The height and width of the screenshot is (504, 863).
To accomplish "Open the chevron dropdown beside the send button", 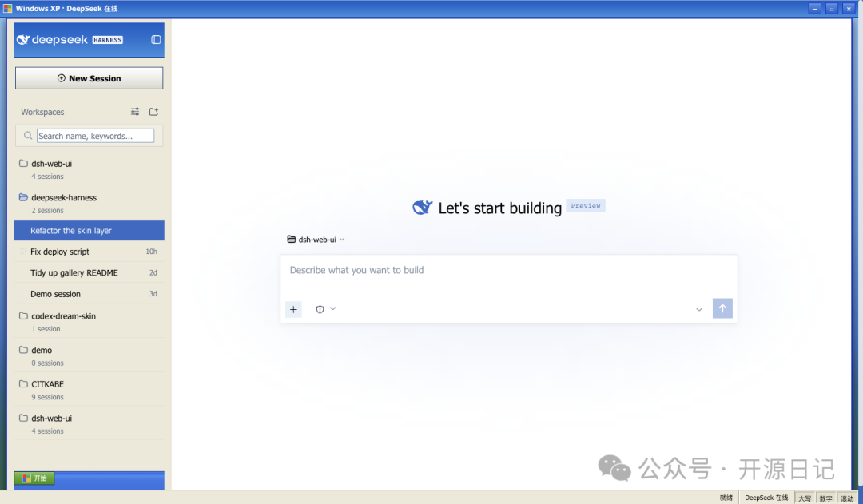I will coord(699,309).
